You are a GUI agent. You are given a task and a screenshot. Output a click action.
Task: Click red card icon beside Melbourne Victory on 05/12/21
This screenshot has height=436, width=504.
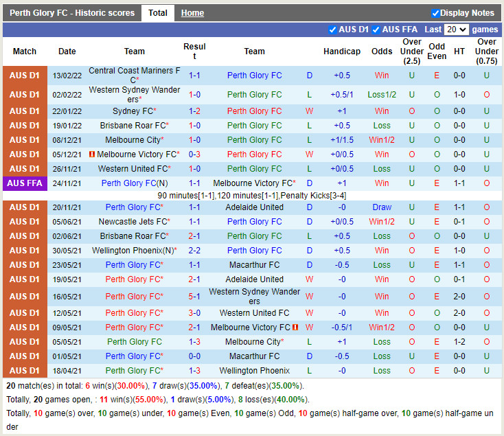click(91, 154)
